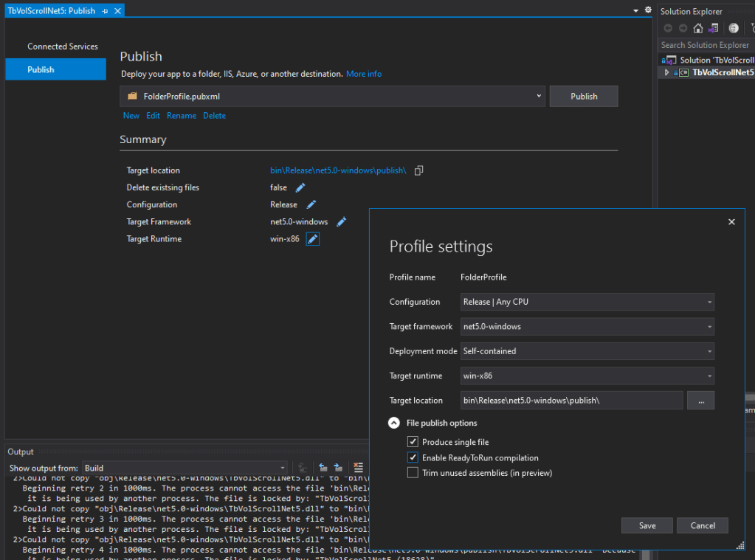The image size is (755, 560).
Task: Edit Target Runtime with the pencil icon
Action: [x=313, y=239]
